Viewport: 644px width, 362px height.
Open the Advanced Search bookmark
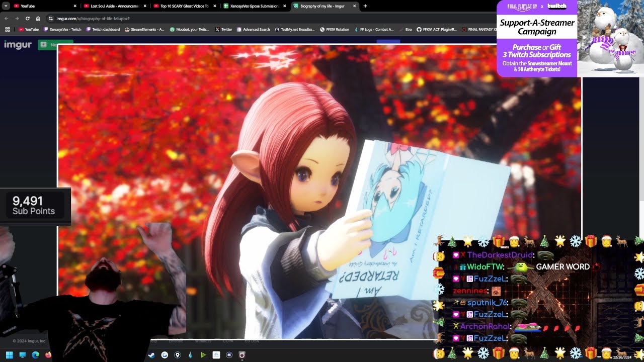tap(253, 30)
